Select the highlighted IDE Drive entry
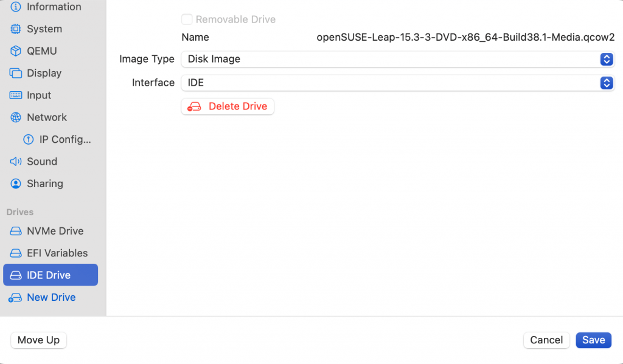This screenshot has width=623, height=364. 50,275
